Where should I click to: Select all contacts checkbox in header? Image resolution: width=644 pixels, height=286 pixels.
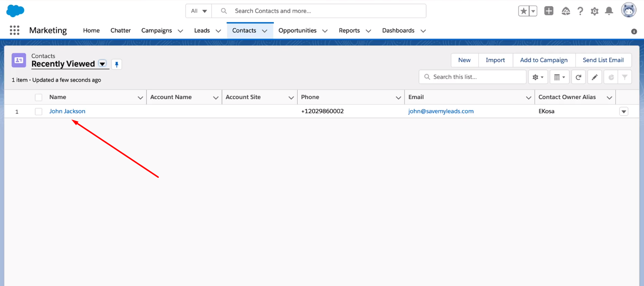pyautogui.click(x=39, y=97)
